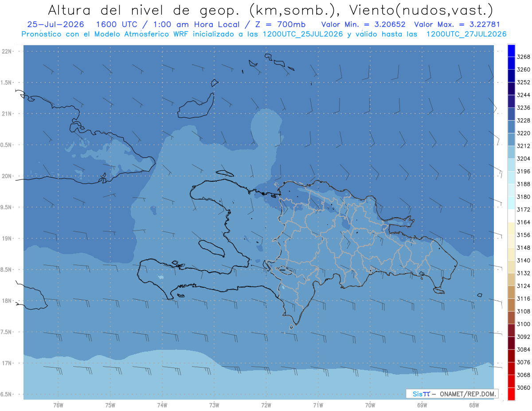The image size is (532, 411).
Task: Click the '3100' color bar label
Action: pyautogui.click(x=524, y=324)
